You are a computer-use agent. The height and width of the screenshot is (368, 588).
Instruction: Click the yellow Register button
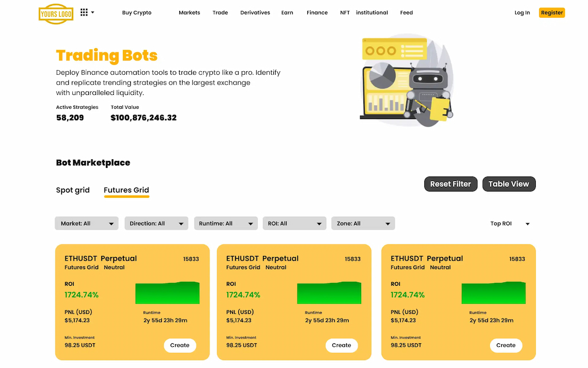point(552,13)
